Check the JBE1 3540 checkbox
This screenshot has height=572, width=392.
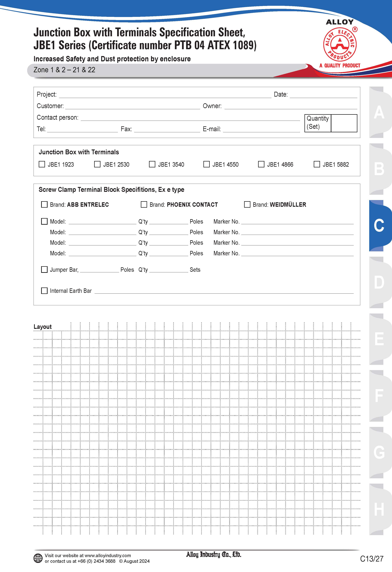pyautogui.click(x=152, y=164)
